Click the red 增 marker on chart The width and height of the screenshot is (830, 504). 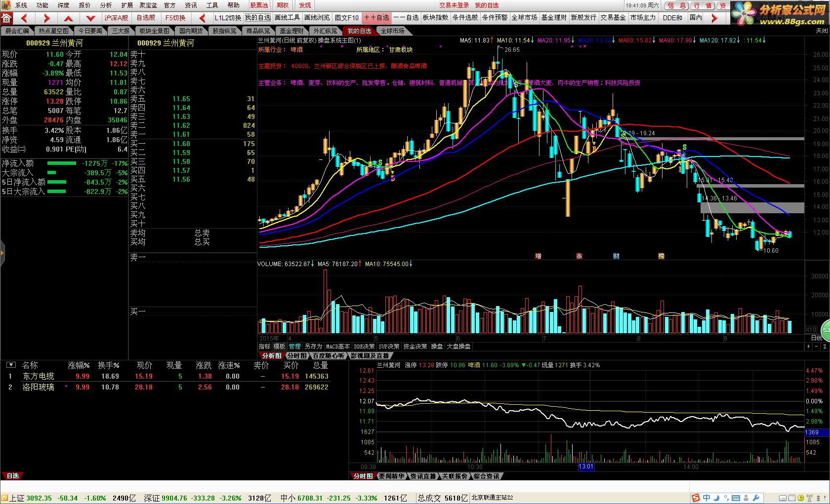(538, 256)
